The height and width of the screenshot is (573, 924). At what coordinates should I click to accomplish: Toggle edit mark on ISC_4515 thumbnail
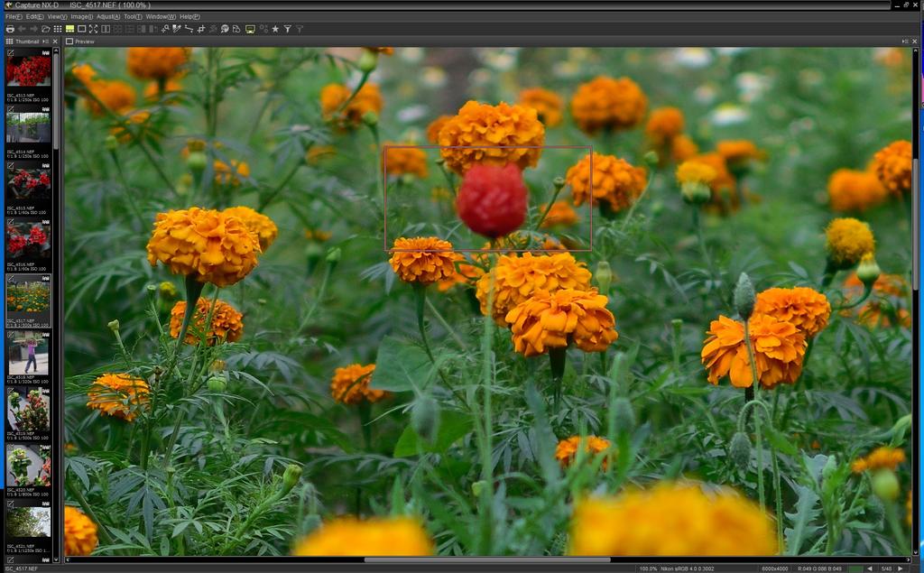(x=10, y=166)
